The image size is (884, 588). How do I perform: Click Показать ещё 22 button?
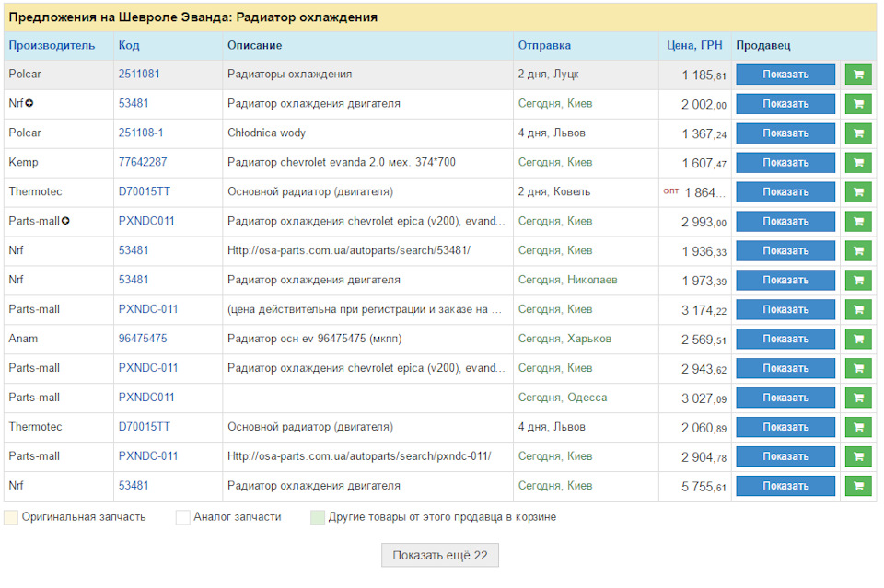440,556
